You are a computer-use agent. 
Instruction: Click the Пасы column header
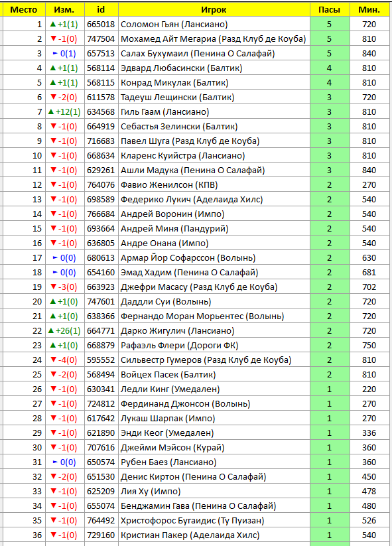tap(330, 10)
